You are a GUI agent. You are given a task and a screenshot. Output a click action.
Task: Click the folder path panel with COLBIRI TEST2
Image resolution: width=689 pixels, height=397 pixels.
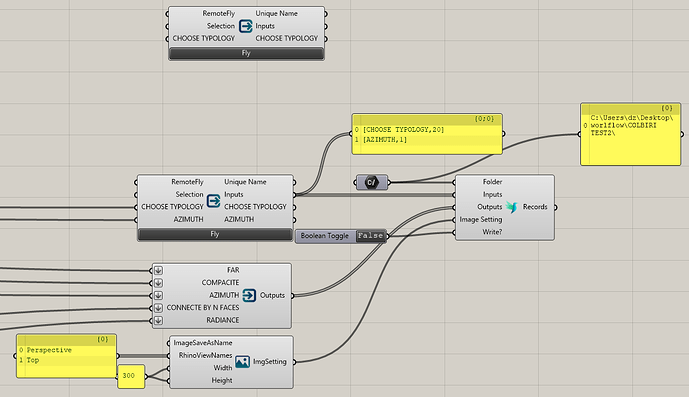[x=631, y=134]
